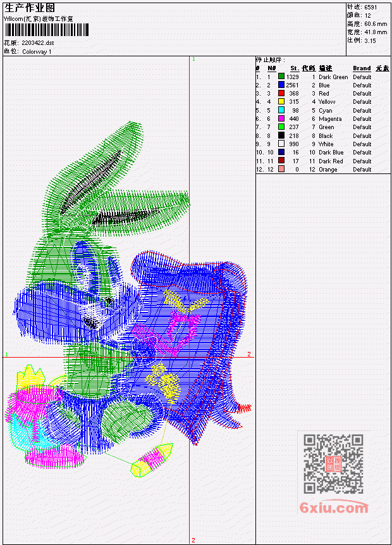Click the QR code image

point(333,464)
